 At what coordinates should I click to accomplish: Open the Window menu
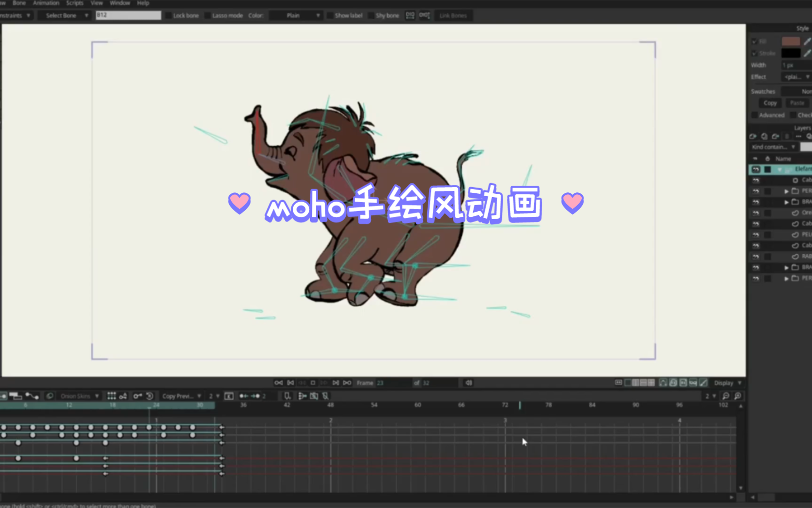[120, 3]
